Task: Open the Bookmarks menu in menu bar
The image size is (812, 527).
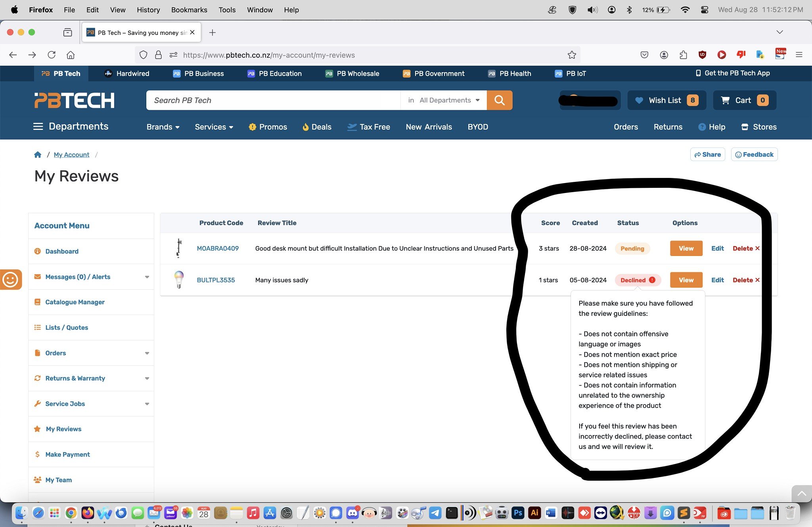Action: [x=189, y=10]
